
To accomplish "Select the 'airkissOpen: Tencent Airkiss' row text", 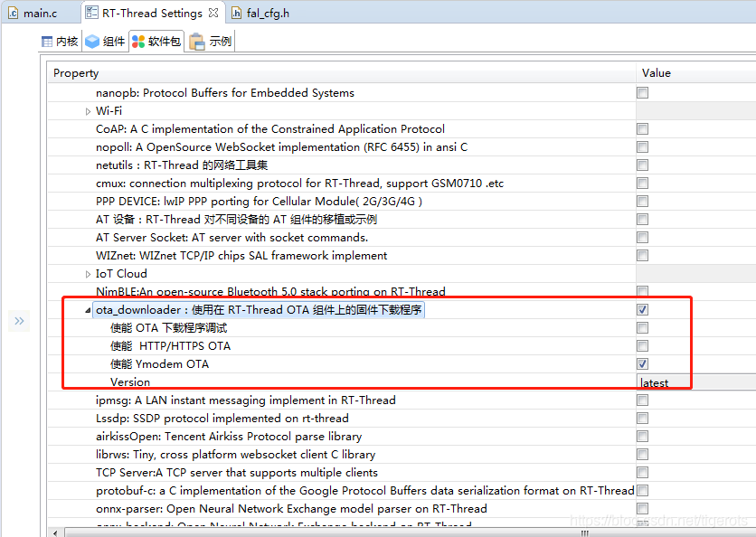I will tap(229, 437).
